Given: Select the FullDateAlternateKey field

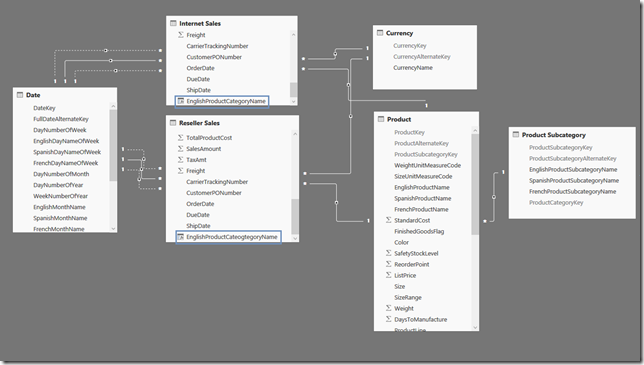Looking at the screenshot, I should pos(61,119).
